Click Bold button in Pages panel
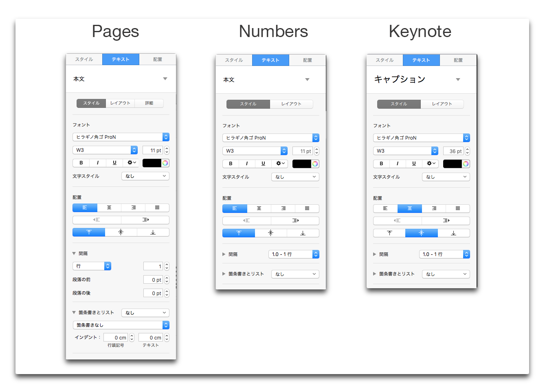545x392 pixels. [x=81, y=163]
